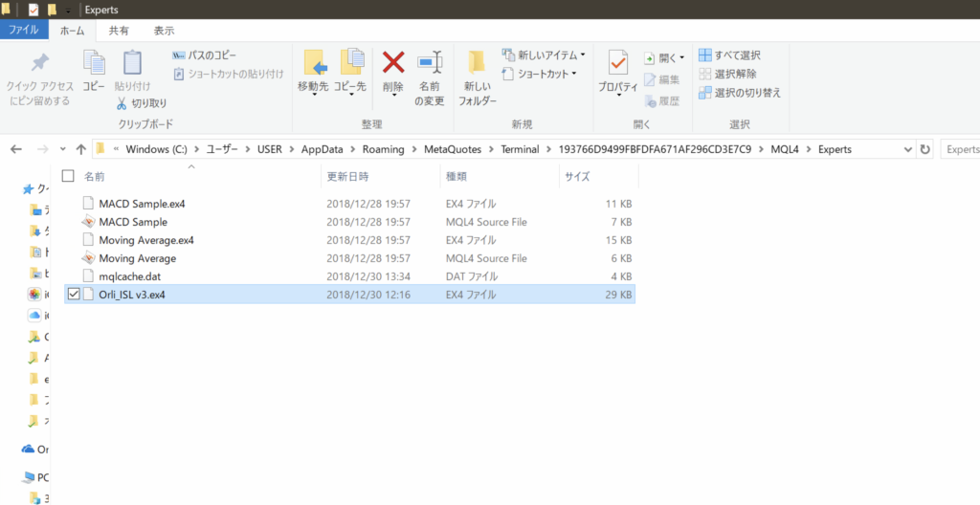Toggle the select-all checkbox in header

pos(67,176)
